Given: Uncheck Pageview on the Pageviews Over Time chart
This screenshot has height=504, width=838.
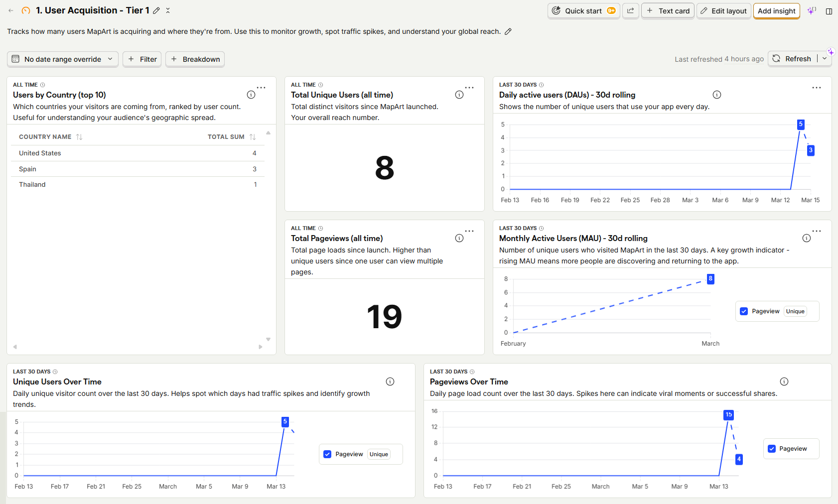Looking at the screenshot, I should pyautogui.click(x=772, y=448).
